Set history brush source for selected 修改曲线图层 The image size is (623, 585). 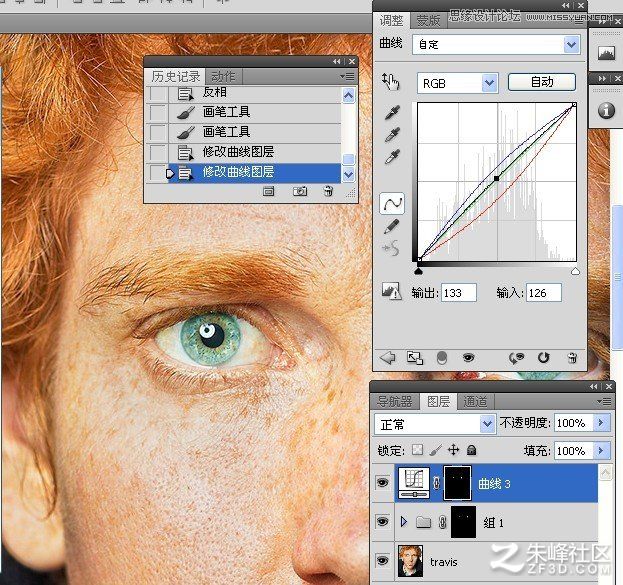point(158,173)
